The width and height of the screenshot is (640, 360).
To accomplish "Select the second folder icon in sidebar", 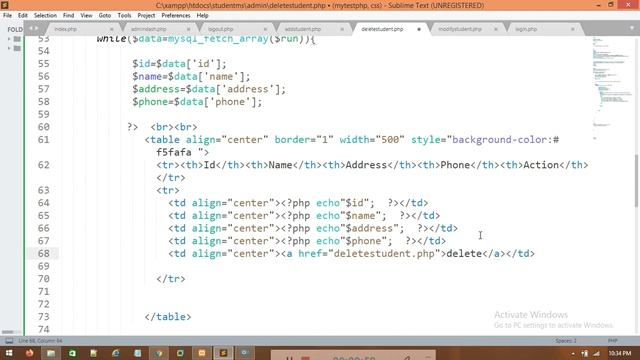I will pyautogui.click(x=17, y=48).
